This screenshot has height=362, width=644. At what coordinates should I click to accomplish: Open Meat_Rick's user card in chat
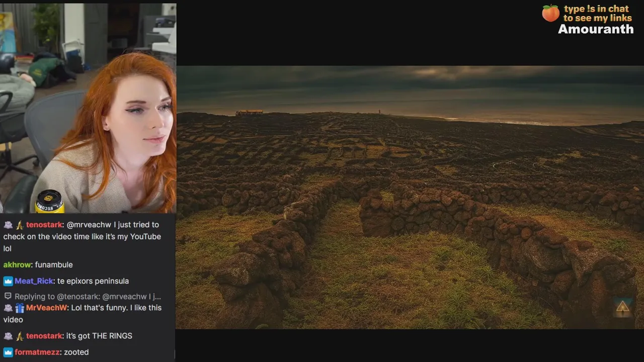(34, 281)
